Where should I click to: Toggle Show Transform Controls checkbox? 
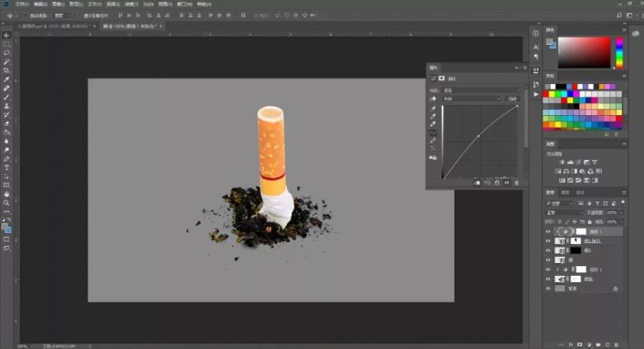(x=79, y=16)
